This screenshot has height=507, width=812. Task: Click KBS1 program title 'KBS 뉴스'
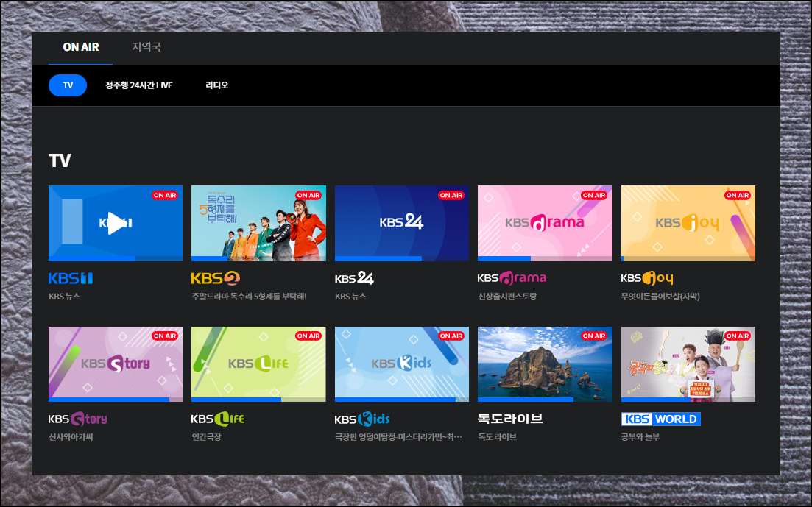[64, 297]
